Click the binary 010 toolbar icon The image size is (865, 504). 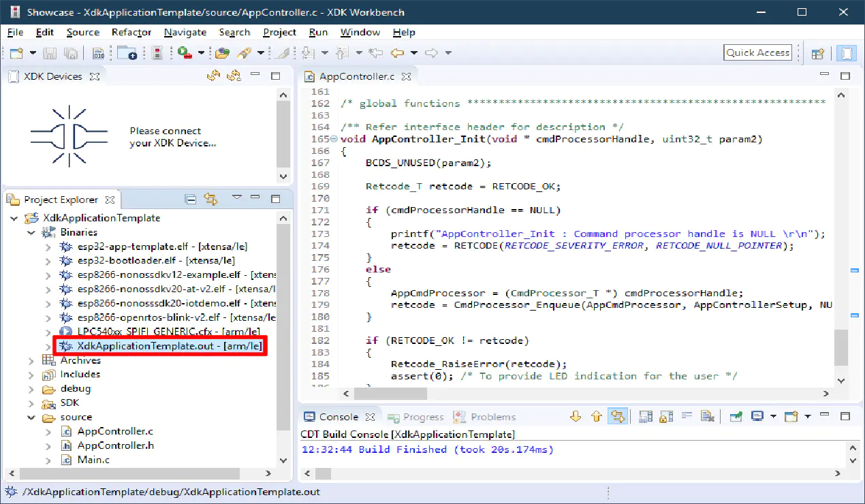click(x=98, y=53)
